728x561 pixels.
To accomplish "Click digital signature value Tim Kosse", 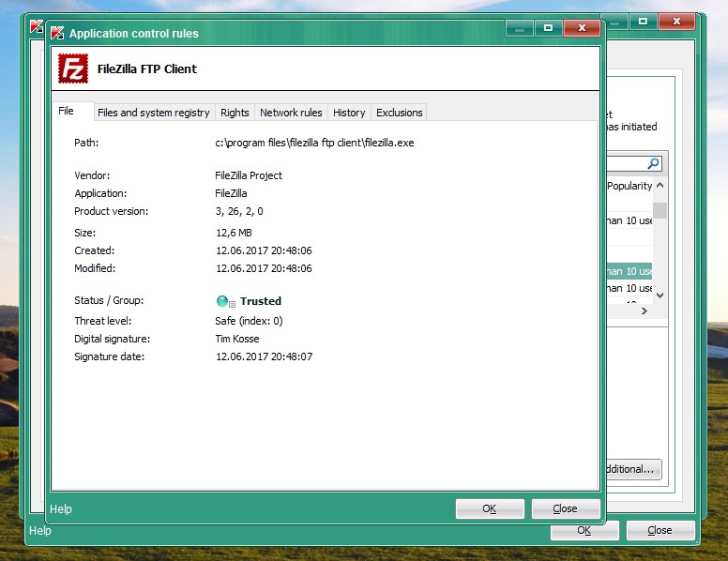I will tap(237, 339).
